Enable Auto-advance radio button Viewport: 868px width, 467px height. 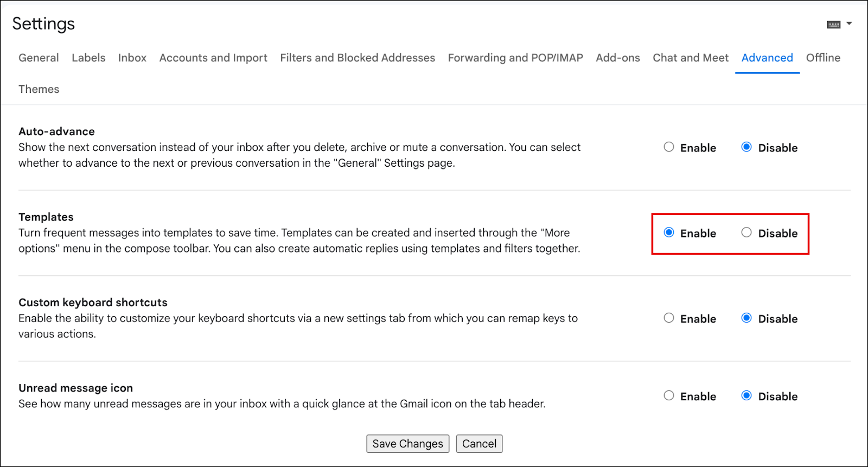point(669,147)
